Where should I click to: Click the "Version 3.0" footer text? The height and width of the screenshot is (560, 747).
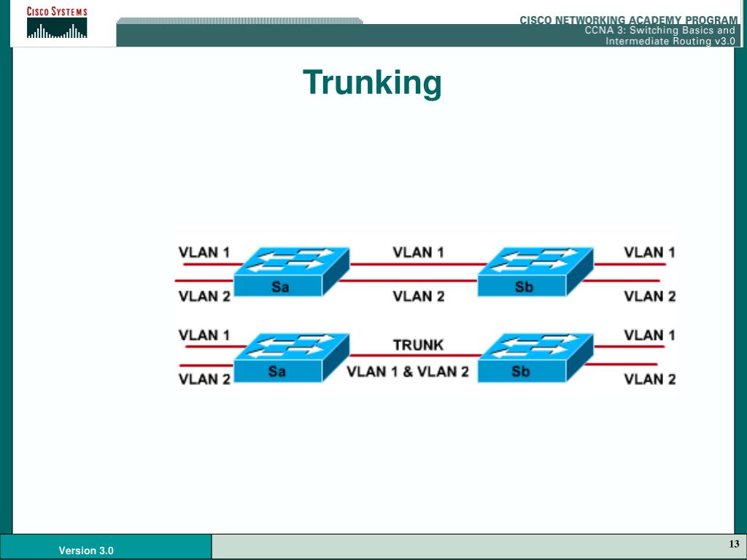(86, 551)
